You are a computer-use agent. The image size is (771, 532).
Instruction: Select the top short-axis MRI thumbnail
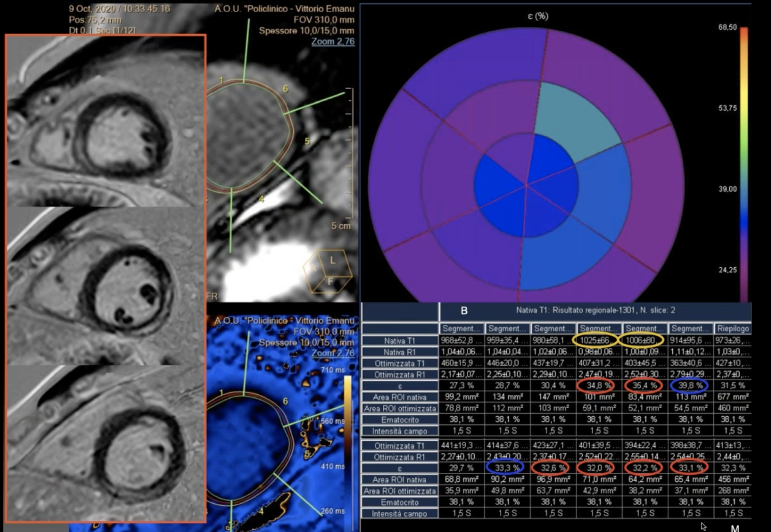point(105,121)
